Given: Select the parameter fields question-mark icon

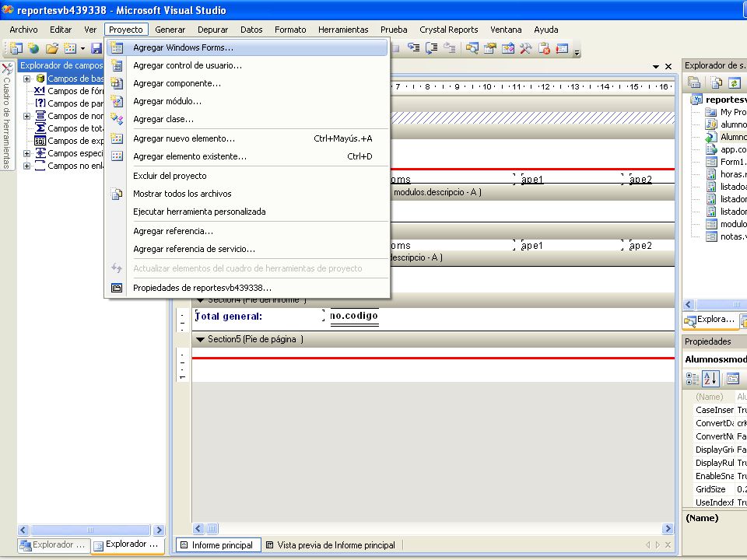Looking at the screenshot, I should 40,103.
